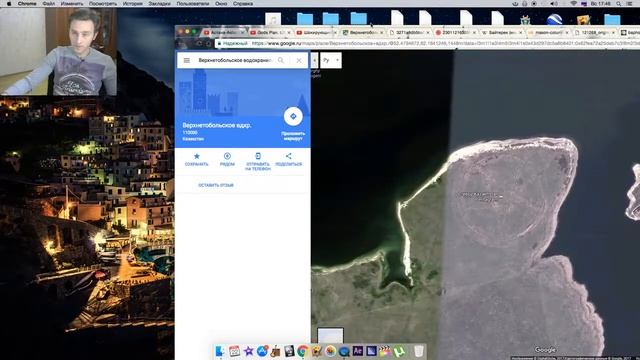
Task: Open QuickTime Player from the Dock
Action: [344, 351]
